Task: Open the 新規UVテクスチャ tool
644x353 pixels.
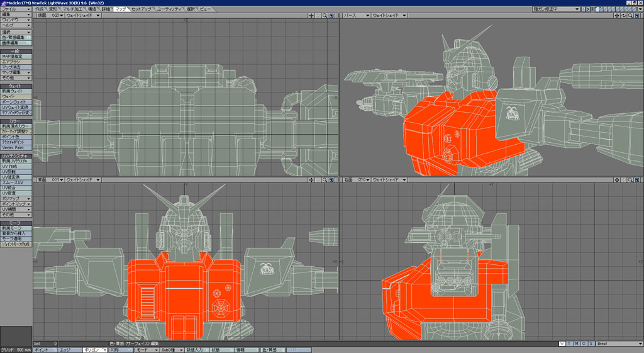Action: click(16, 161)
